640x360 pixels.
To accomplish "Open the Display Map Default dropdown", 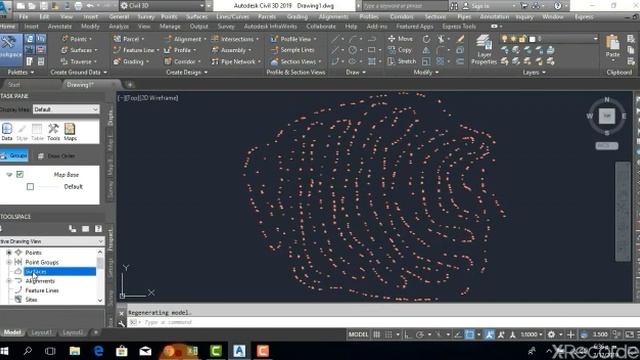I will click(x=66, y=109).
